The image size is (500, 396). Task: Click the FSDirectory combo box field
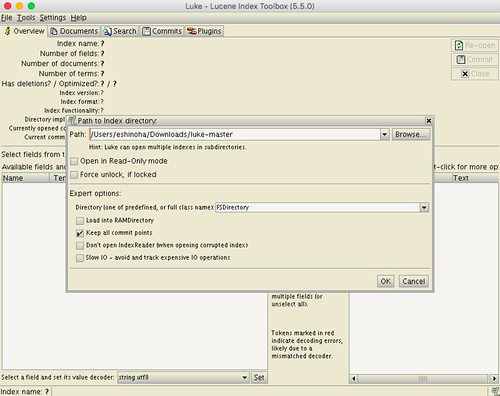click(317, 207)
